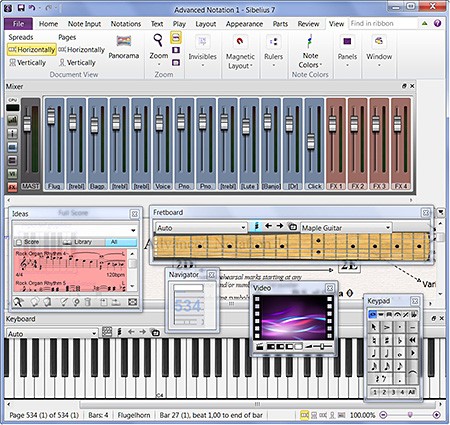Open the Maple Guitar dropdown

tap(346, 228)
